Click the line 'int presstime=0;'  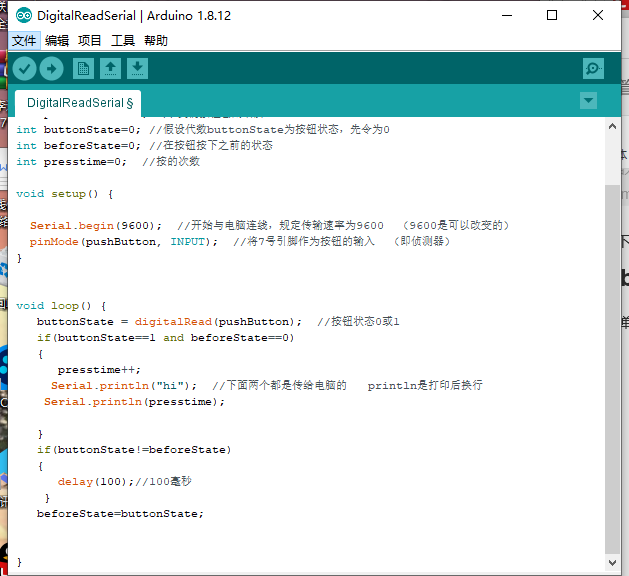tap(71, 162)
